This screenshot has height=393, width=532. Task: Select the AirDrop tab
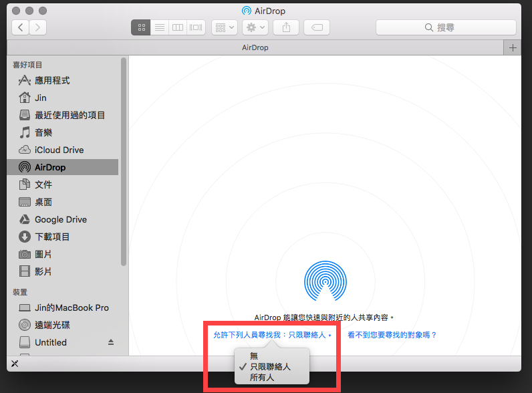pyautogui.click(x=255, y=48)
